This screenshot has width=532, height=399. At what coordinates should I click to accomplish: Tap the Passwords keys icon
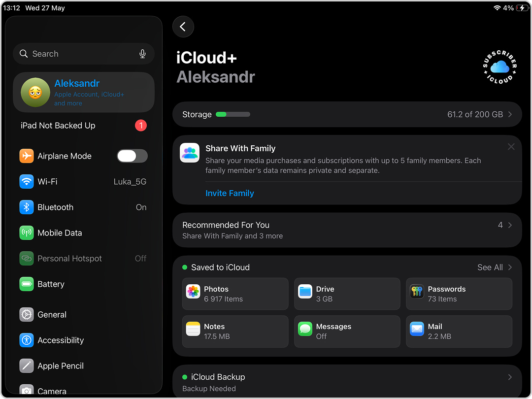[417, 292]
